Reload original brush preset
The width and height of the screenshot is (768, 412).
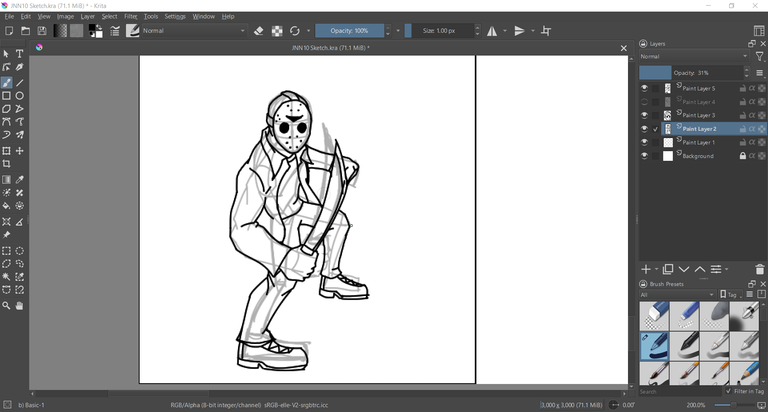click(x=294, y=31)
